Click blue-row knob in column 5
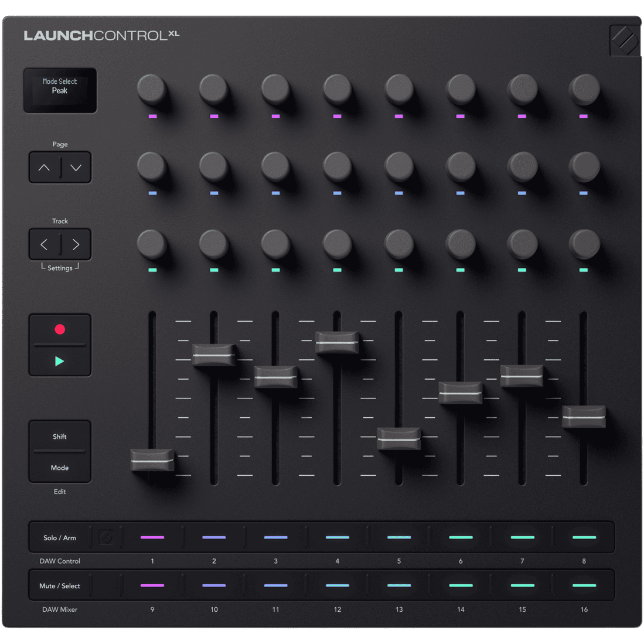Viewport: 644px width, 644px height. click(x=399, y=166)
